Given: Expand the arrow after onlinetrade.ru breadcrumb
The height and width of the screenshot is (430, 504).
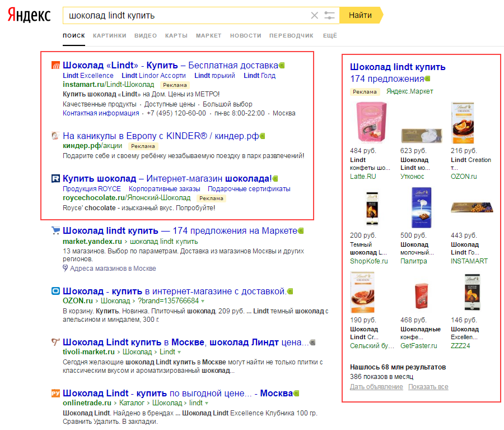Looking at the screenshot, I should (206, 403).
